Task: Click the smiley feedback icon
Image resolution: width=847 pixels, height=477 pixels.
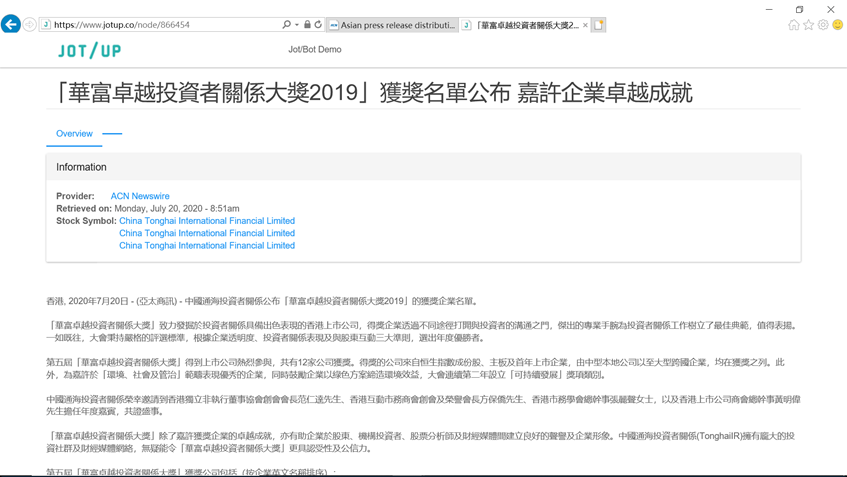Action: coord(837,25)
